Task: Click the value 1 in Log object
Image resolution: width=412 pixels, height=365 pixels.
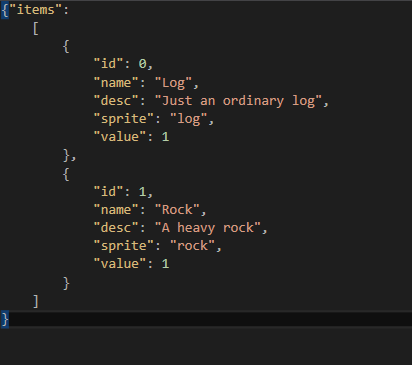Action: click(165, 137)
